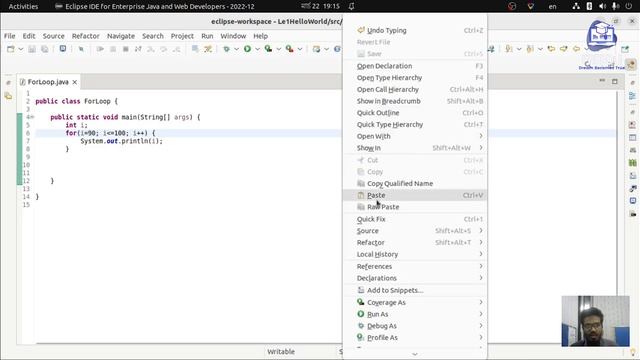
Task: Expand the Coverage button dropdown arrow
Action: click(x=279, y=49)
